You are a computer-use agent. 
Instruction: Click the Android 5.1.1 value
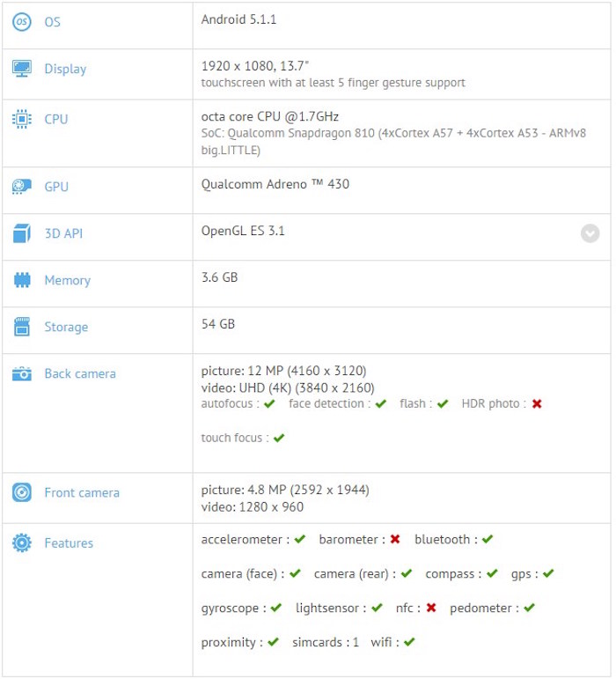coord(238,18)
